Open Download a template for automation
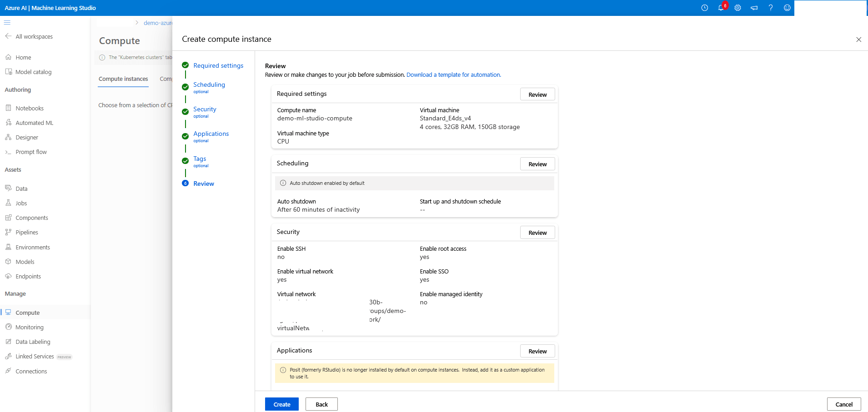The image size is (868, 412). pos(453,74)
